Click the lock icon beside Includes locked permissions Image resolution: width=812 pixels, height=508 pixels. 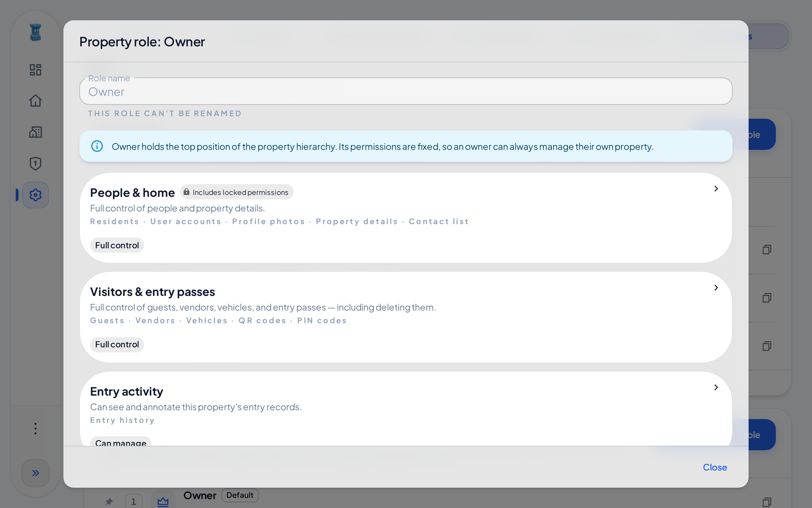pos(187,192)
